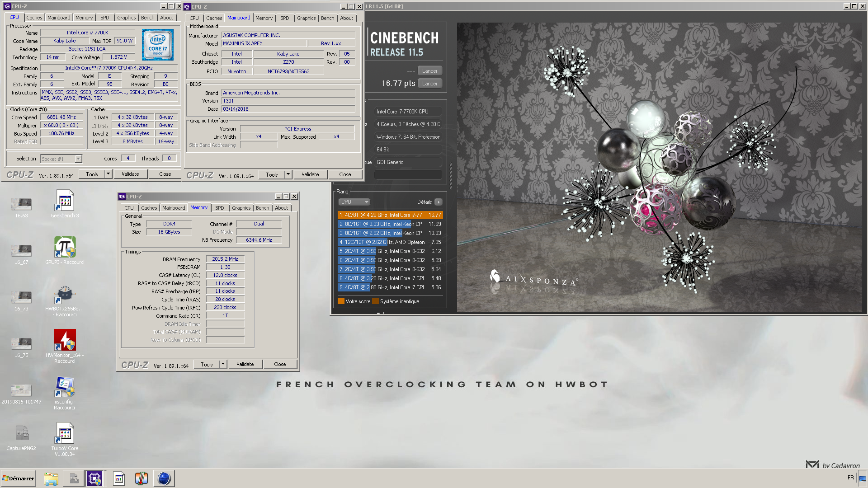Screen dimensions: 868x488
Task: Click the CPU-Z taskbar icon
Action: tap(94, 478)
